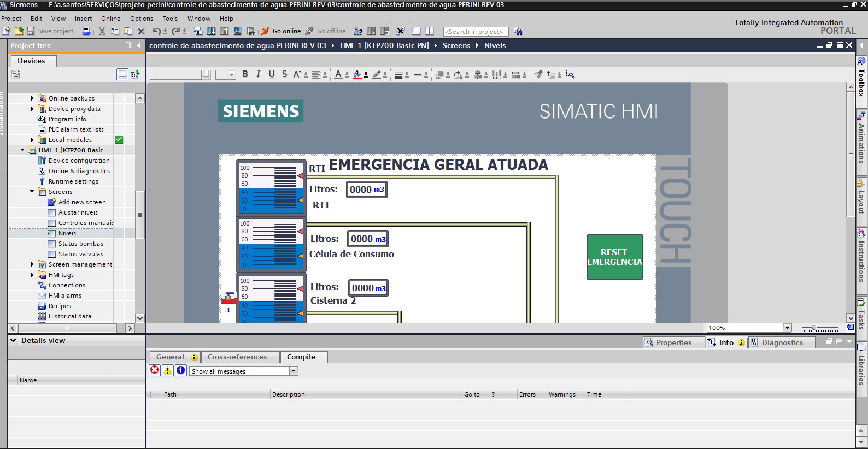Toggle the error messages filter
This screenshot has height=449, width=868.
(x=155, y=370)
